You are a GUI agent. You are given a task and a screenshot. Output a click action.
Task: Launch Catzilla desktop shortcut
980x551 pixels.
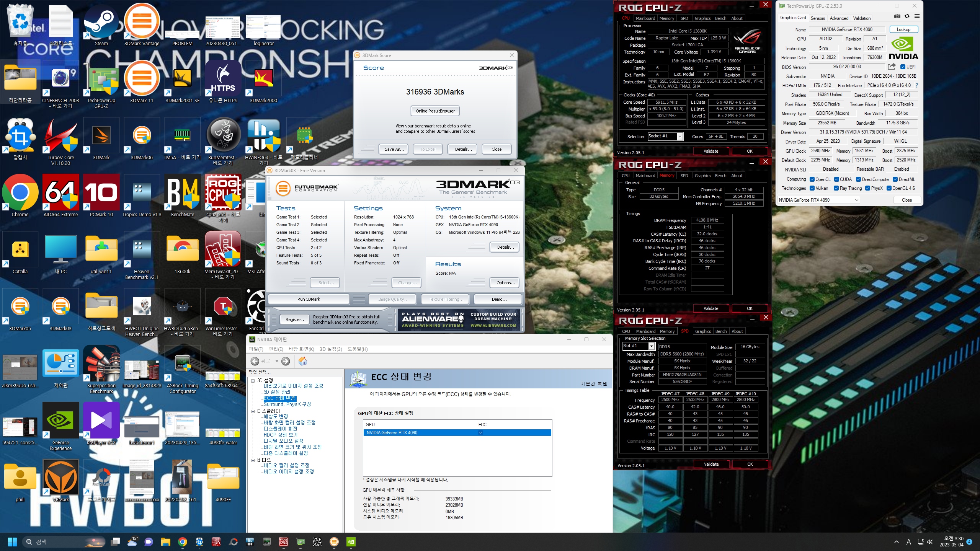tap(20, 253)
